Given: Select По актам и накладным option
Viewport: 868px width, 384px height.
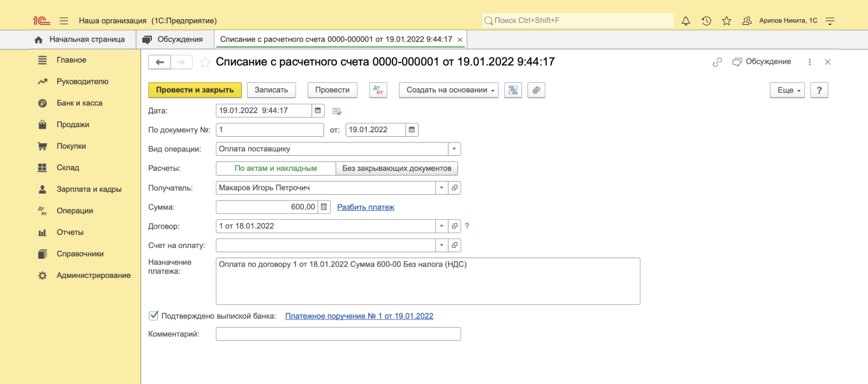Looking at the screenshot, I should tap(276, 169).
